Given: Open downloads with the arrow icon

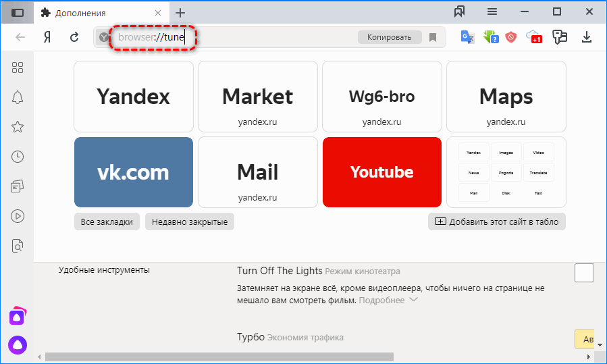Looking at the screenshot, I should pyautogui.click(x=587, y=37).
